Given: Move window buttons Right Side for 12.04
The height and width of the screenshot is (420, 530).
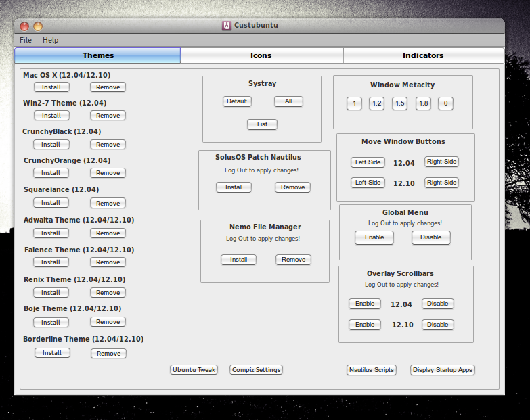Looking at the screenshot, I should pos(441,162).
